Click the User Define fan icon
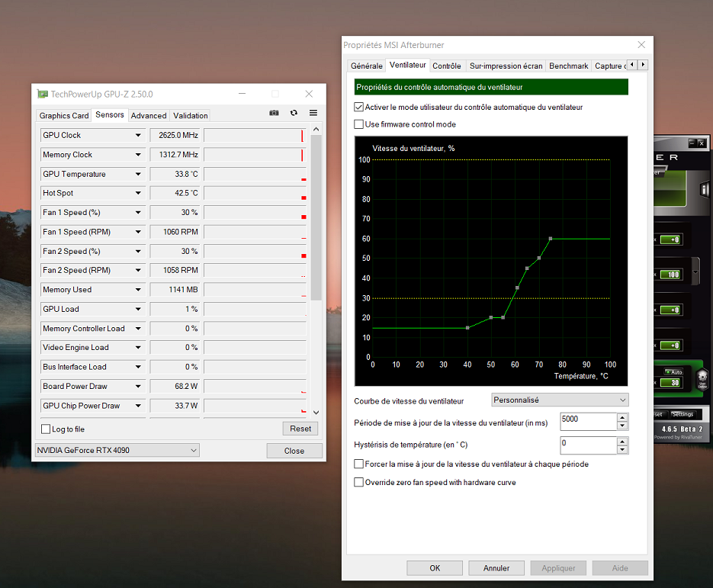Image resolution: width=713 pixels, height=588 pixels. point(703,379)
